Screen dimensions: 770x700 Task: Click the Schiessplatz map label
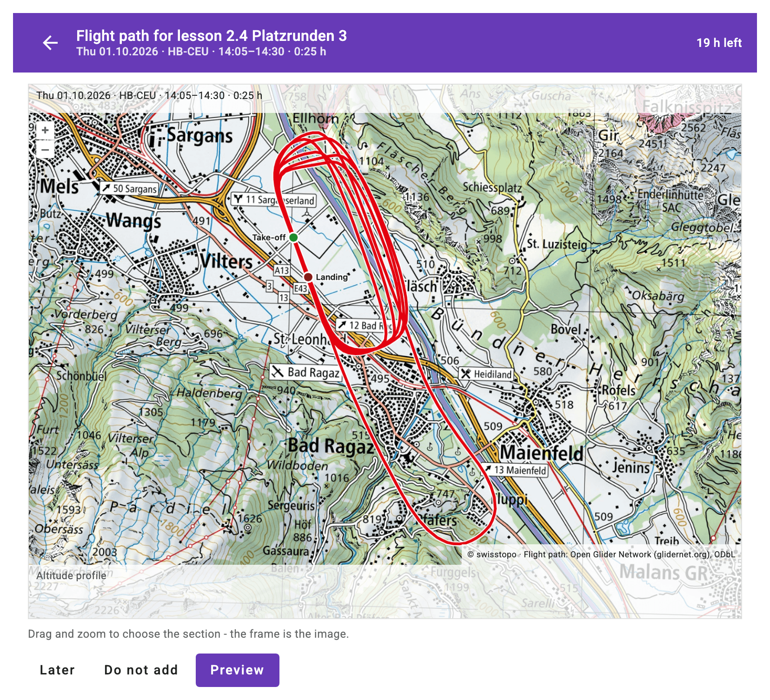pos(492,187)
